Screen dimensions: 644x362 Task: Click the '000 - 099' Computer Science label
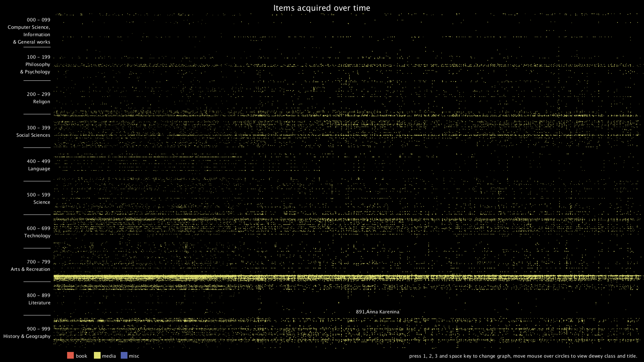(x=39, y=20)
